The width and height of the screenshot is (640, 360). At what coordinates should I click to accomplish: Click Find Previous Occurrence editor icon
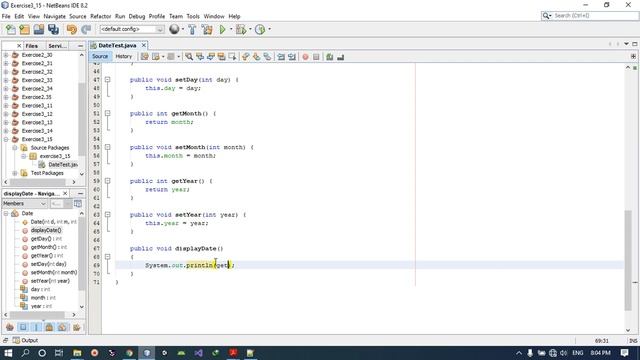click(200, 57)
